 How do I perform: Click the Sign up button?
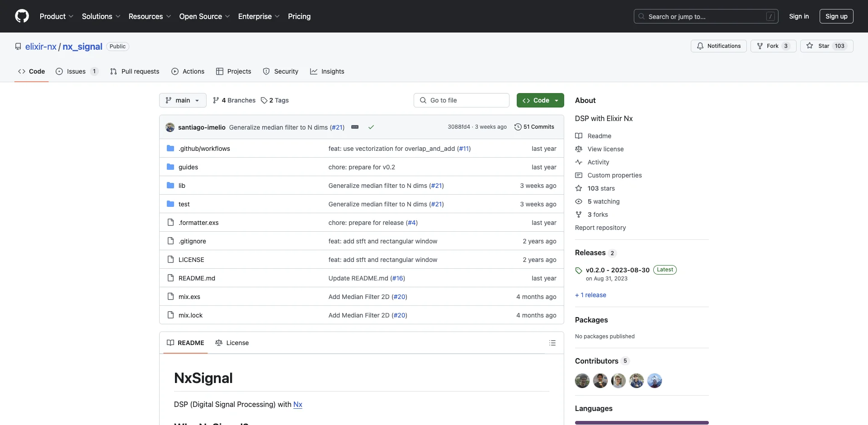point(836,16)
